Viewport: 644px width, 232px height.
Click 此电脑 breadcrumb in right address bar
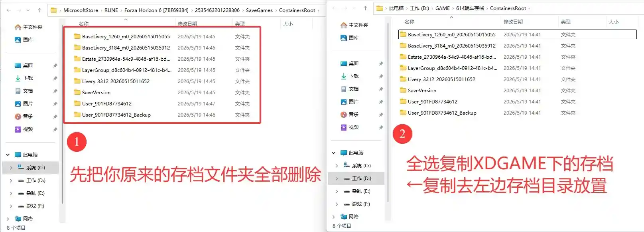(396, 8)
